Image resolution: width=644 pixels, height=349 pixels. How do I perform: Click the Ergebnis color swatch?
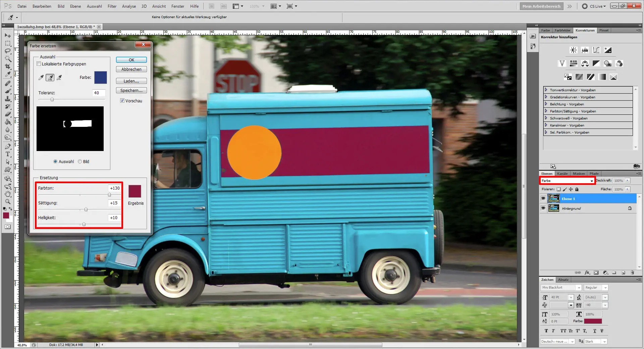pos(135,191)
